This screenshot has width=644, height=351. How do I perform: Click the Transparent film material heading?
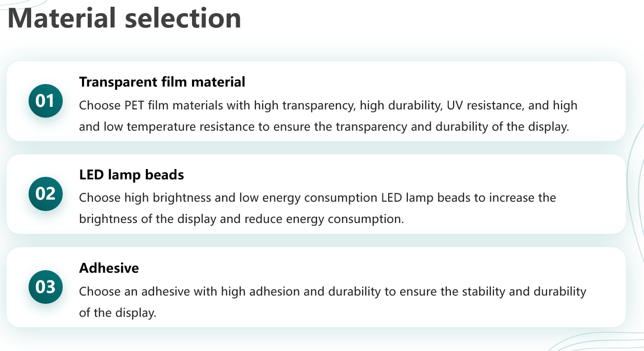(x=162, y=82)
